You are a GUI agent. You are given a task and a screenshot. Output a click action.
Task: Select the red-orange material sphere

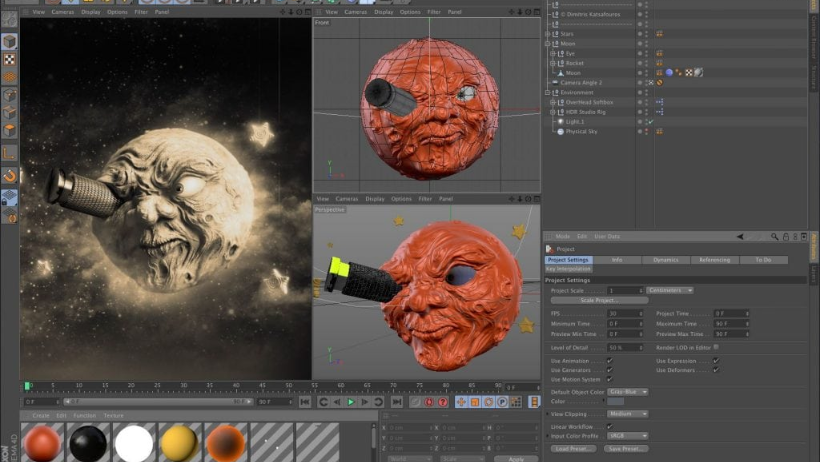click(x=42, y=443)
